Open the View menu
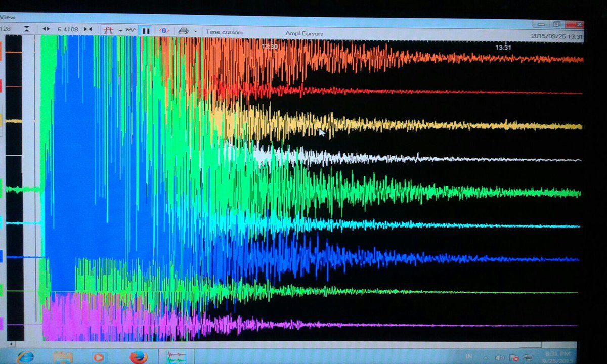Screen dimensions: 607x364 [8, 16]
